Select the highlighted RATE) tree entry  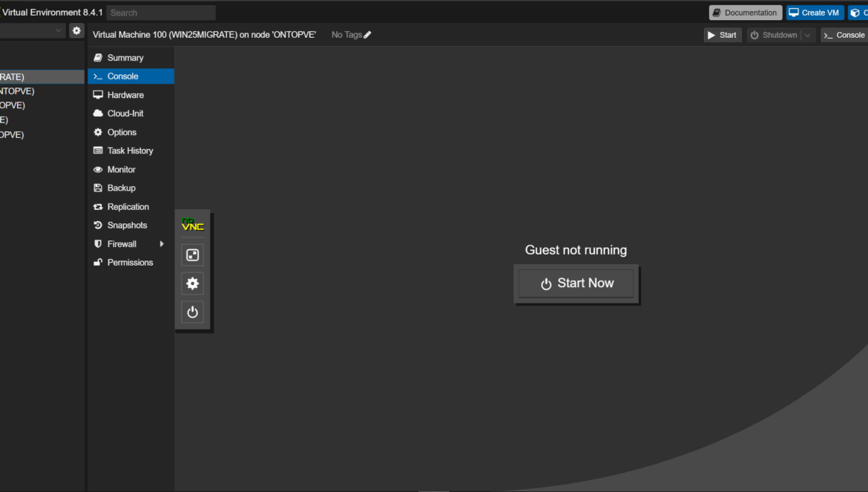click(42, 77)
